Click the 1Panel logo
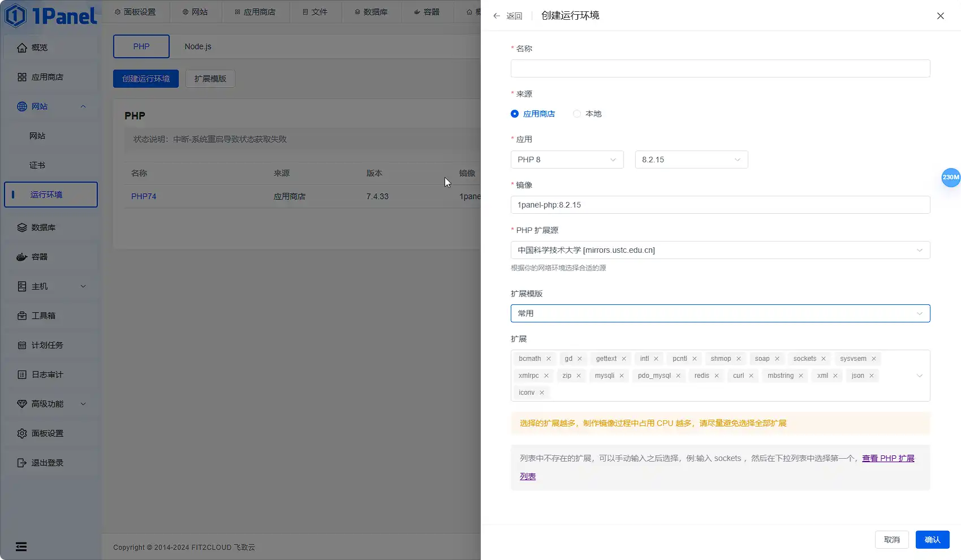Viewport: 961px width, 560px height. click(x=51, y=15)
